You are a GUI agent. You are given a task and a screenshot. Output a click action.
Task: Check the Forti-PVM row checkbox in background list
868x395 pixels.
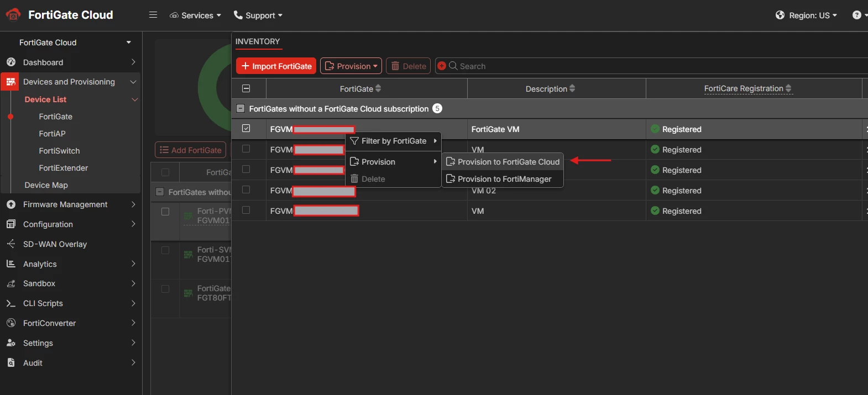pyautogui.click(x=165, y=212)
